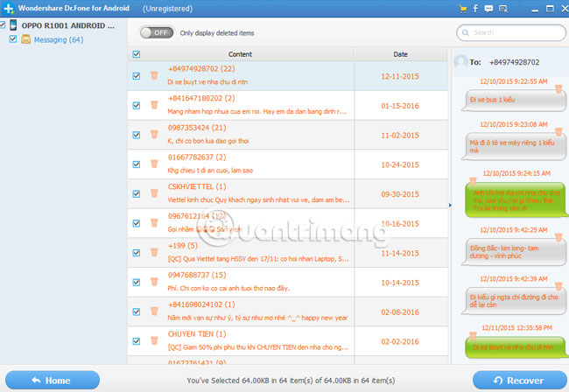
Task: Uncheck the 0967612164 row checkbox
Action: [136, 223]
